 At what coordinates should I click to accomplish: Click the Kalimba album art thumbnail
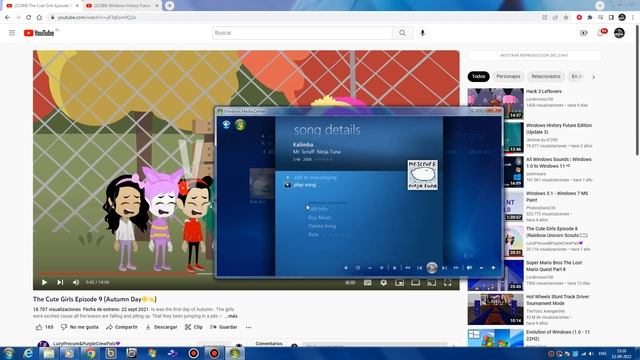tap(422, 175)
